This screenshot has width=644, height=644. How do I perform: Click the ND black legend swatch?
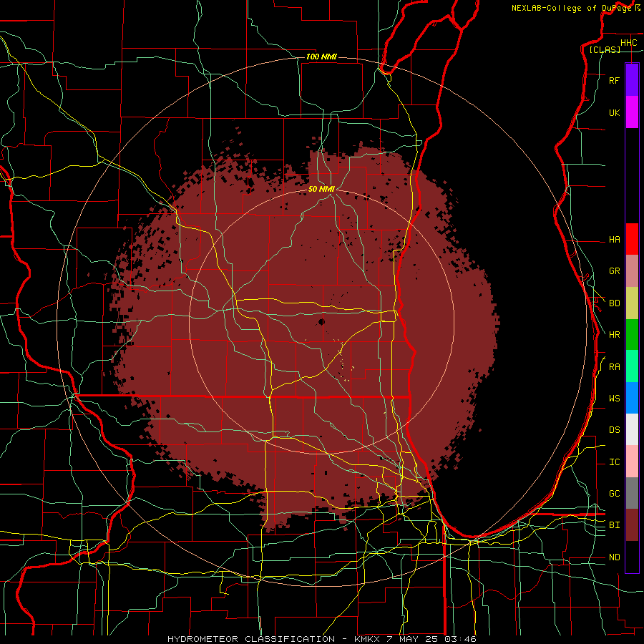pos(632,557)
